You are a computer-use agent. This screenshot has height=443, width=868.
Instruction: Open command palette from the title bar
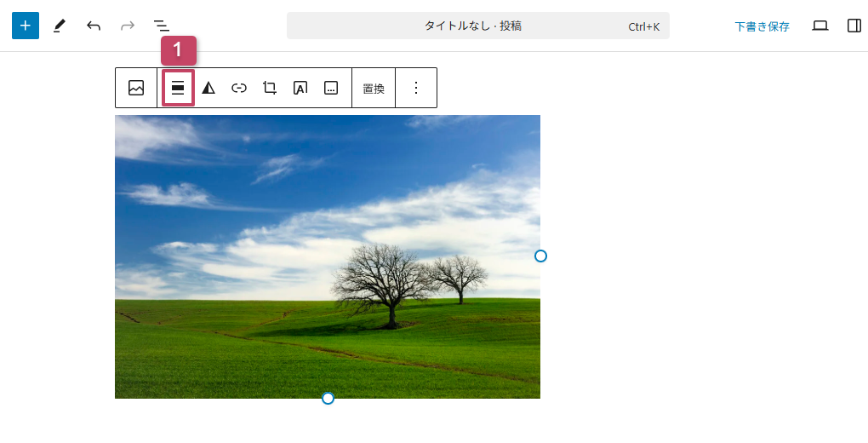[477, 26]
